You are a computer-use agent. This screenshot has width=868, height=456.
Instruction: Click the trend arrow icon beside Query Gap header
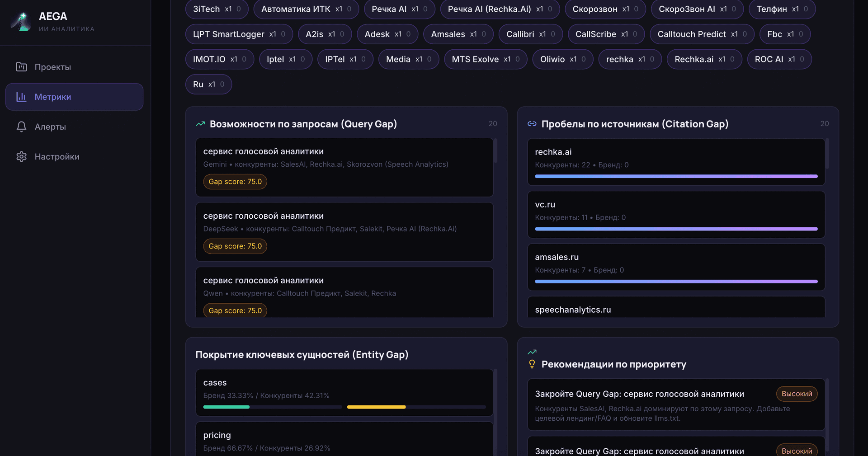(200, 123)
